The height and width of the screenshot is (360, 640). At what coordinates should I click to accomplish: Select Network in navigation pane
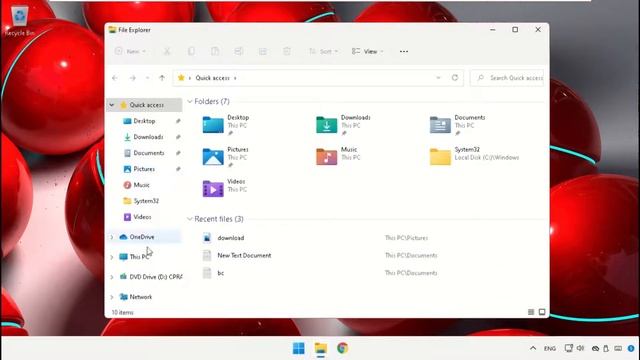(x=140, y=297)
